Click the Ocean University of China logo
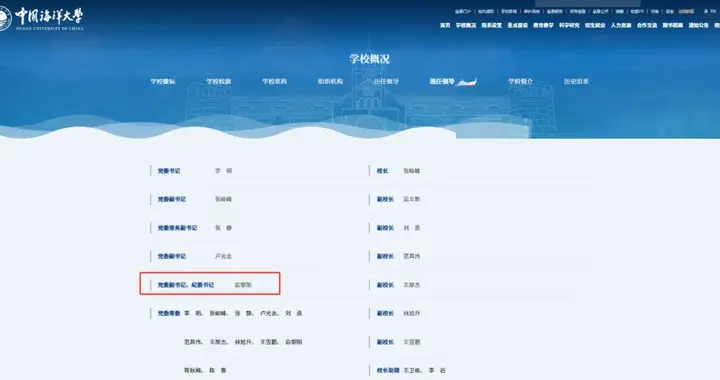 click(42, 18)
